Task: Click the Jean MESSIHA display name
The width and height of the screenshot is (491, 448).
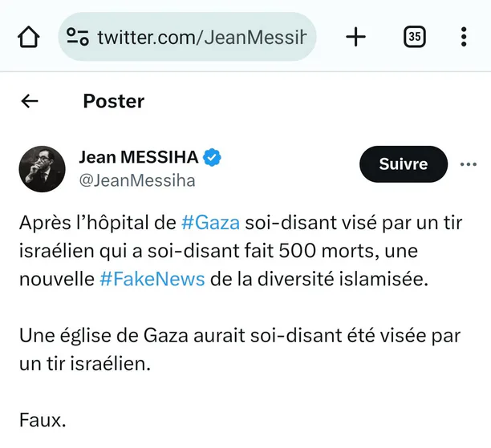Action: click(139, 157)
